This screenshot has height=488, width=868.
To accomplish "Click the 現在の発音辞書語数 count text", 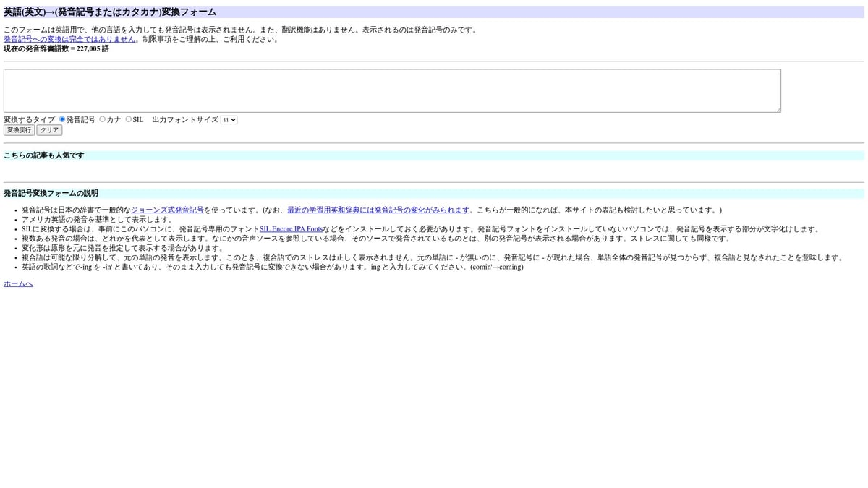I will click(56, 48).
